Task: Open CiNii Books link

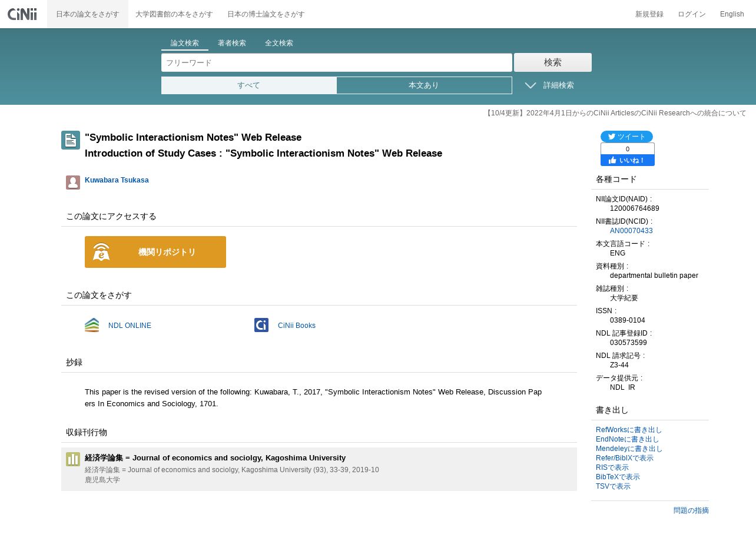Action: (x=297, y=326)
